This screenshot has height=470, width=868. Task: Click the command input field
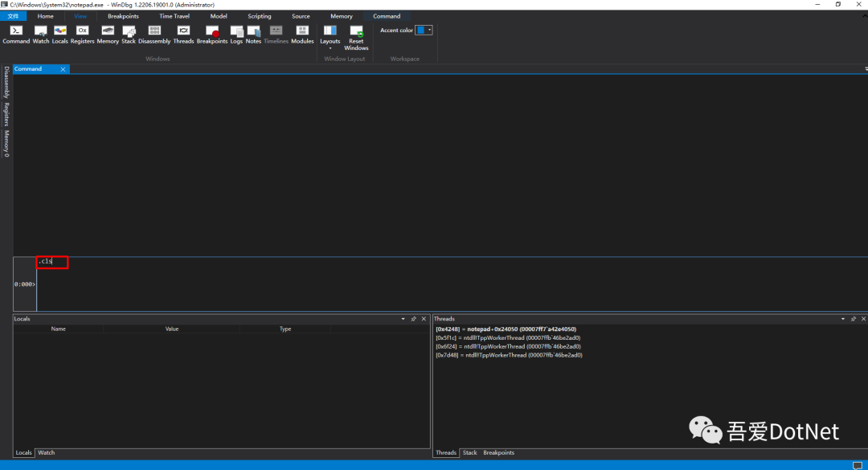(451, 284)
